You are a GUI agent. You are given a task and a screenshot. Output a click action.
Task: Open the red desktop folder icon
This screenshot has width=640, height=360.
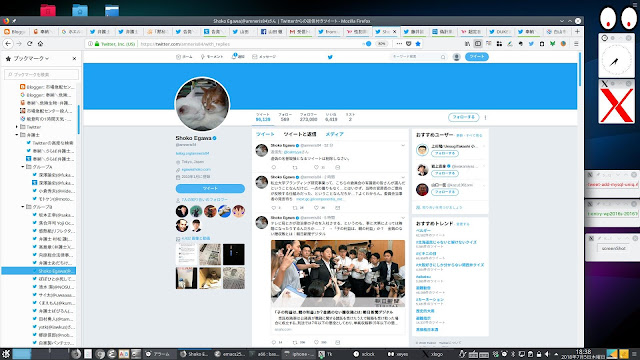pyautogui.click(x=48, y=10)
